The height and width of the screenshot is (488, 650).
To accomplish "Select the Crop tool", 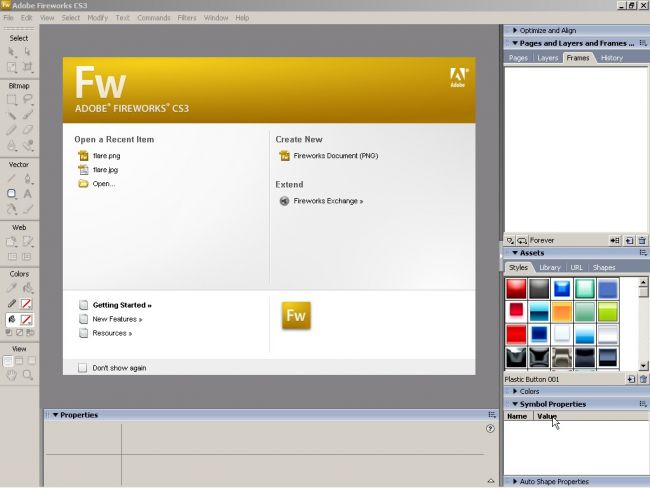I will click(x=28, y=68).
